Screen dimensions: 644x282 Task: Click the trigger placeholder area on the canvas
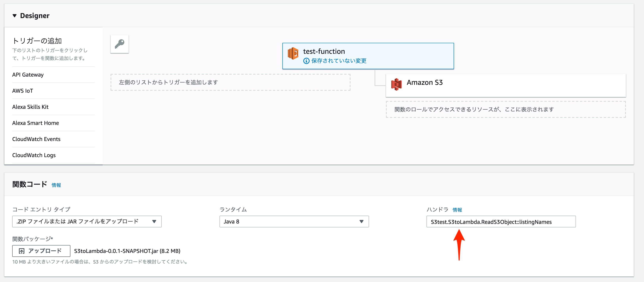(230, 82)
